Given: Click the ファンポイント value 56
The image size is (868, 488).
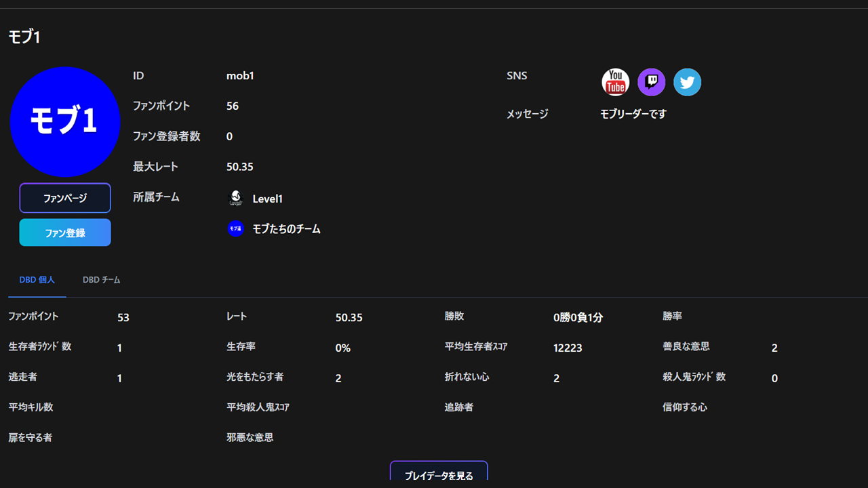Looking at the screenshot, I should pos(231,106).
